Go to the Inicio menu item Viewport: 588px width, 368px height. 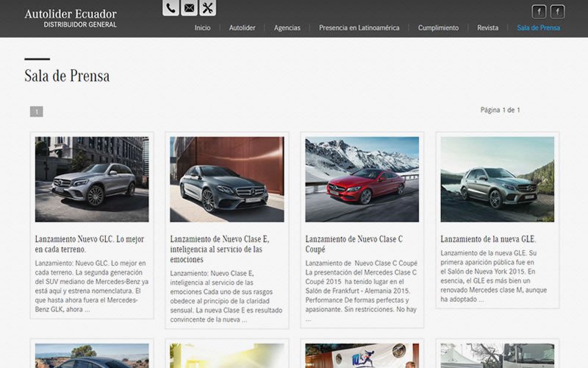(x=202, y=28)
